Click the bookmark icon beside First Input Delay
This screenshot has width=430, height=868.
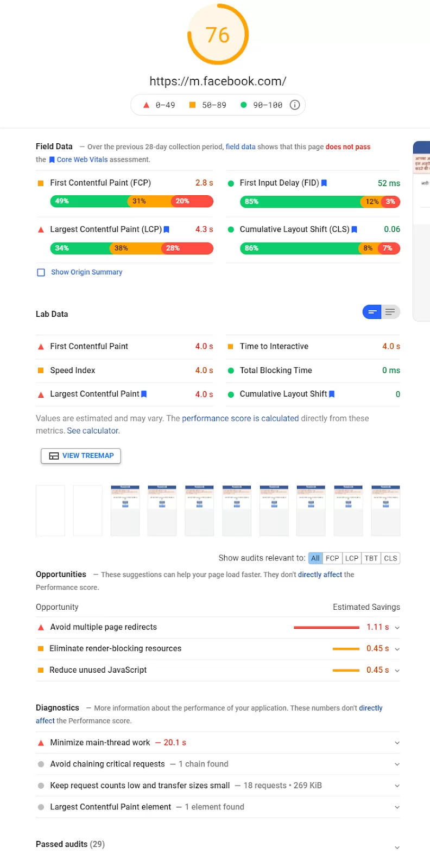pos(324,183)
